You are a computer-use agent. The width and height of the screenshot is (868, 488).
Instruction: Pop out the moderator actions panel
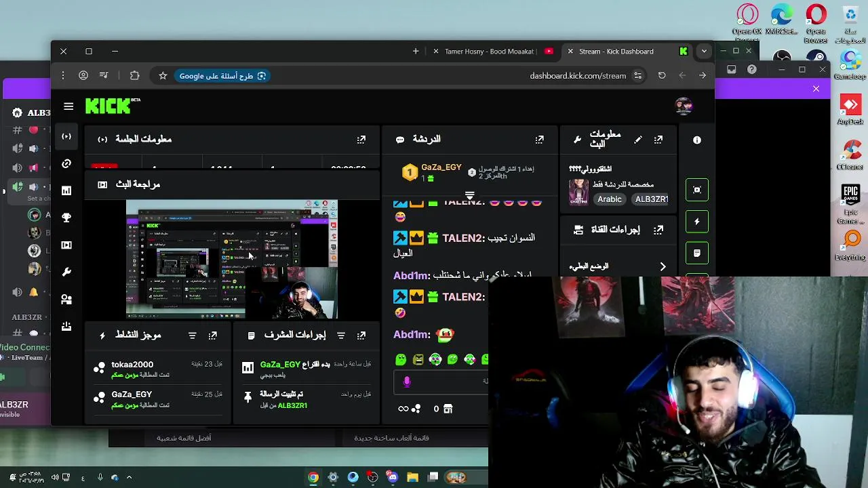361,335
